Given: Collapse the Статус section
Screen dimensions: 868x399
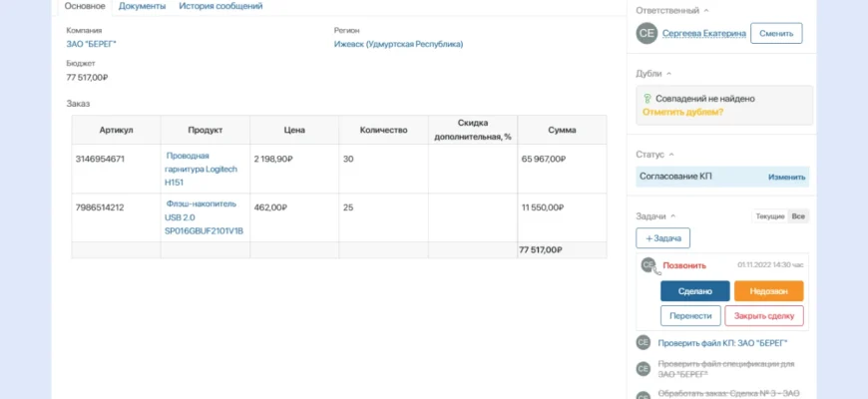Looking at the screenshot, I should [x=672, y=155].
